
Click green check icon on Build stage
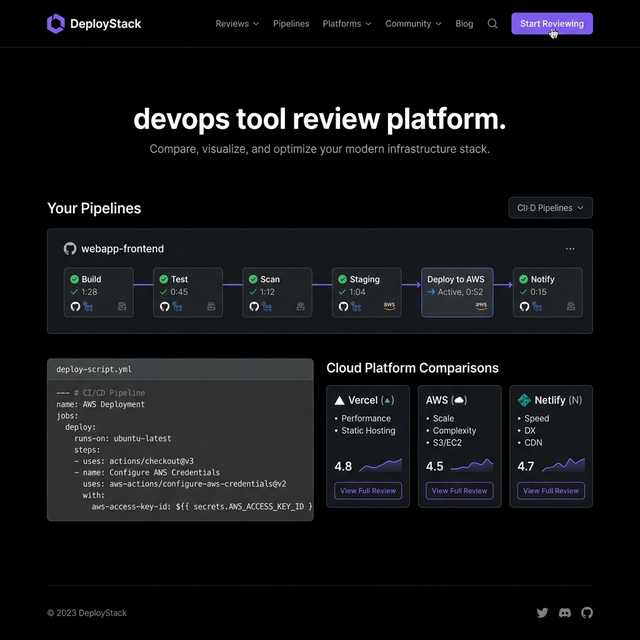coord(74,279)
